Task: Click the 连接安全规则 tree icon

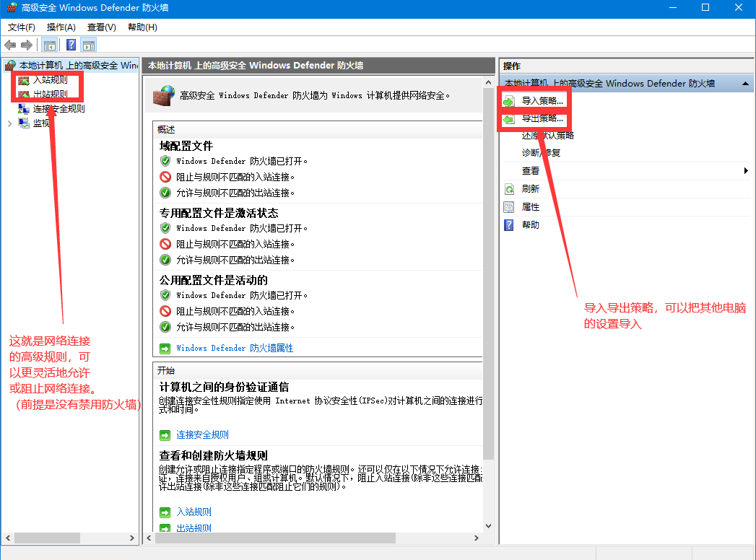Action: pos(24,109)
